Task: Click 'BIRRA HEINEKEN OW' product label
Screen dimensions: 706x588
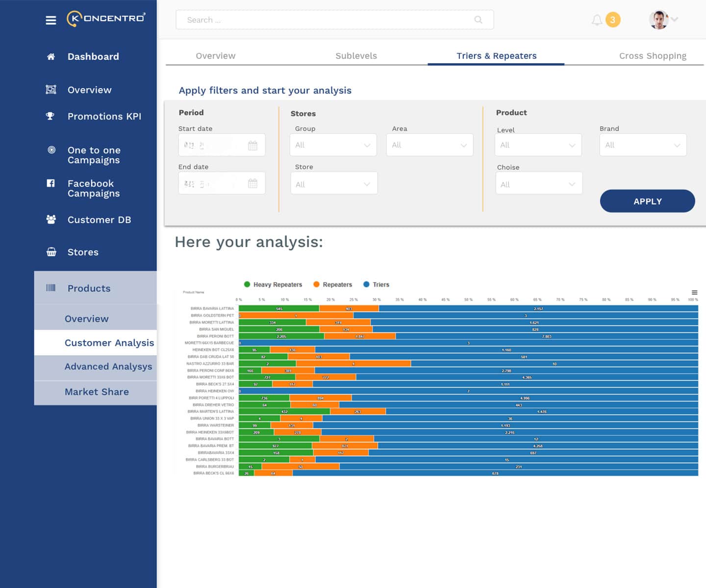Action: 215,391
